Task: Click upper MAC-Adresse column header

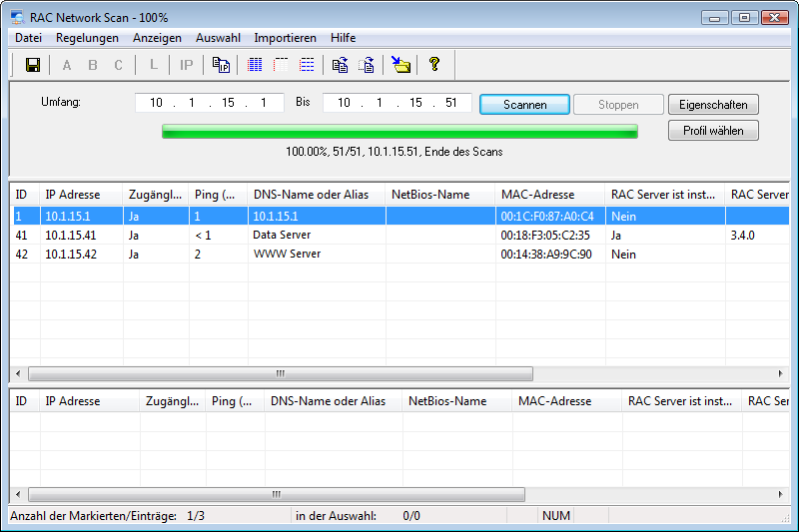Action: pyautogui.click(x=550, y=195)
